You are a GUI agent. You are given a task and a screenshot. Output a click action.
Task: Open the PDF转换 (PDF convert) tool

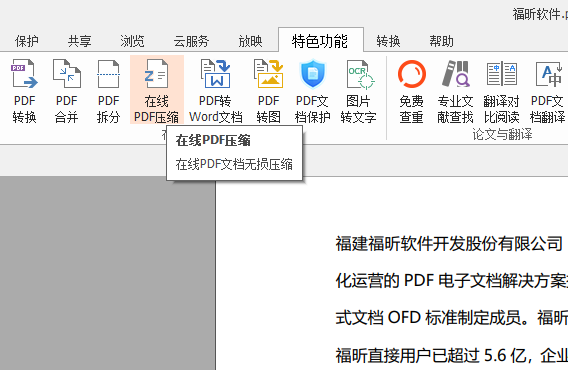click(24, 91)
